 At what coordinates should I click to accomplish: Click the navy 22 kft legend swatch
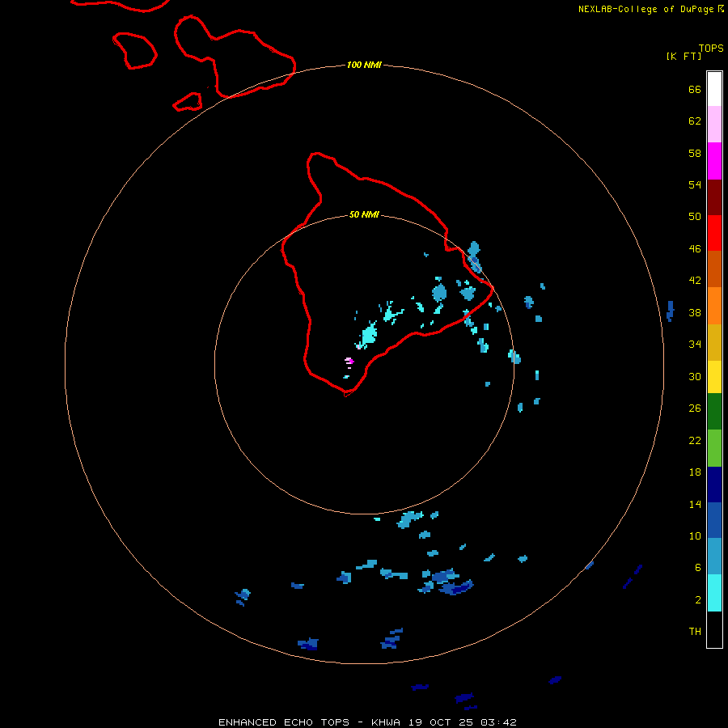tap(714, 485)
